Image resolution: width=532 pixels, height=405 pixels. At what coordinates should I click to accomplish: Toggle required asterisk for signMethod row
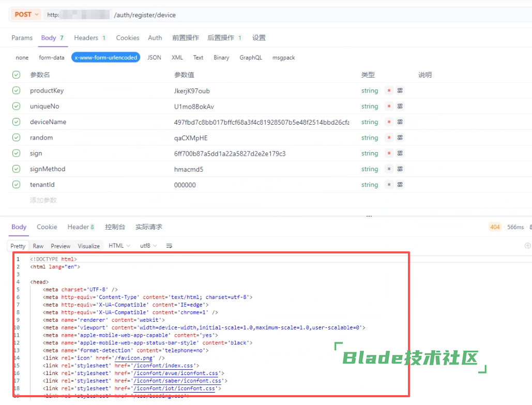point(389,169)
